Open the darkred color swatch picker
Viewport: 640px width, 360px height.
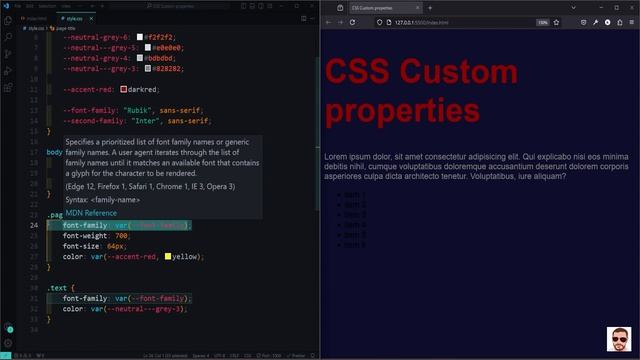[x=123, y=89]
